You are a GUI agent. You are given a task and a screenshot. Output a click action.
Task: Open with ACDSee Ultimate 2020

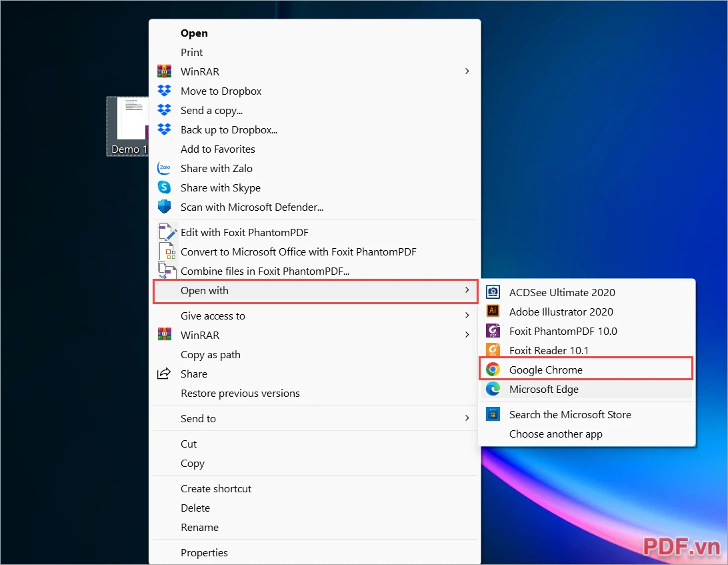pyautogui.click(x=587, y=292)
